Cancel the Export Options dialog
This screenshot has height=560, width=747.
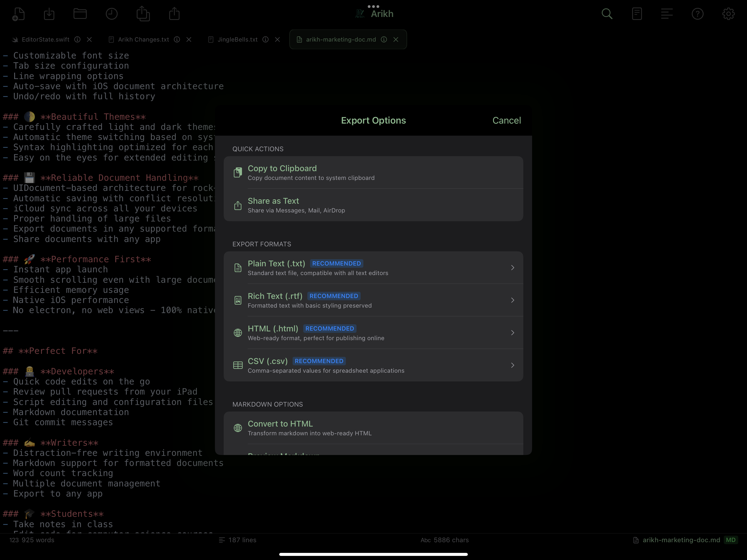pyautogui.click(x=506, y=121)
